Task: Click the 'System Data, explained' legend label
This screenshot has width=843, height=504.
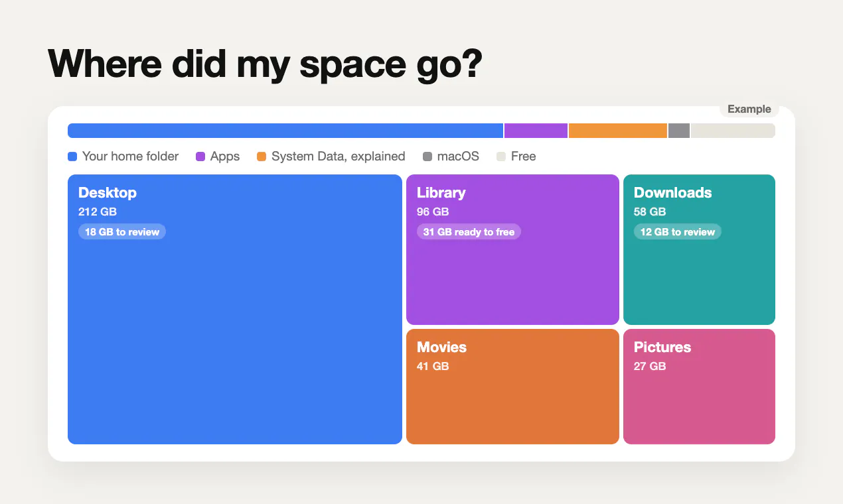Action: coord(338,157)
